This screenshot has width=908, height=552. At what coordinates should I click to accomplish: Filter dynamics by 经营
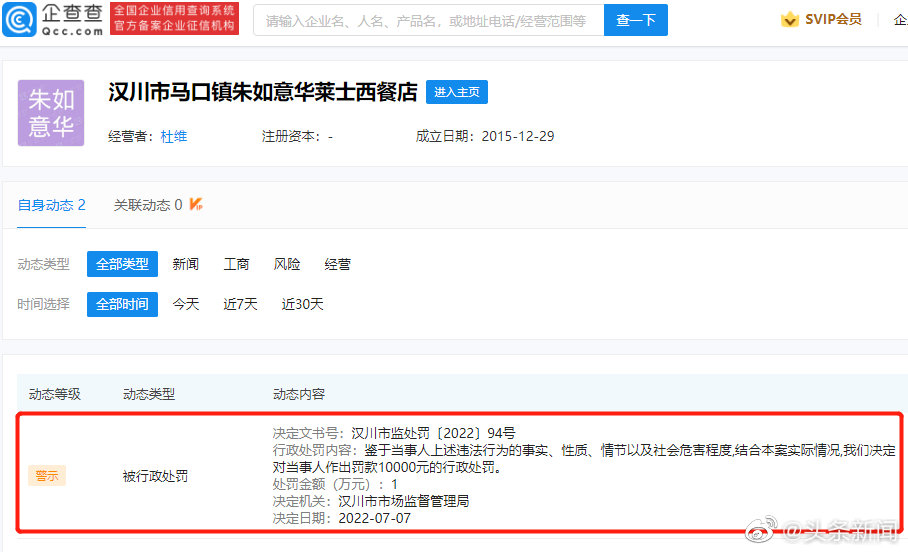point(338,264)
